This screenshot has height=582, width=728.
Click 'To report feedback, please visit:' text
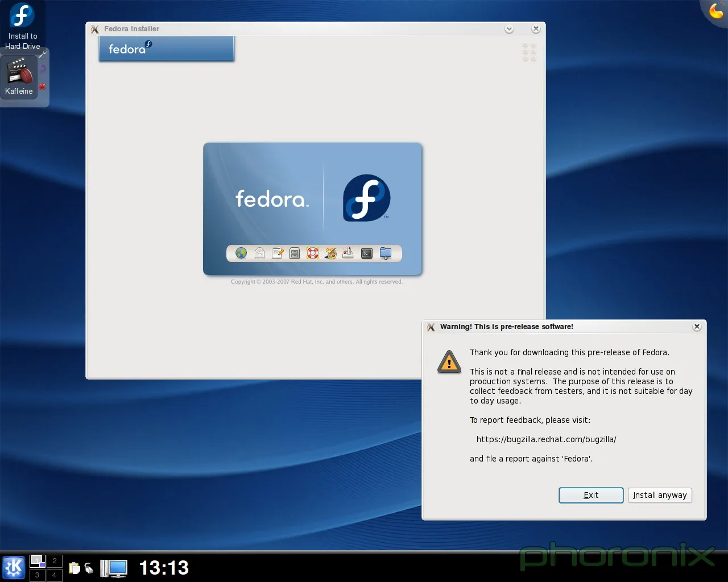(530, 420)
